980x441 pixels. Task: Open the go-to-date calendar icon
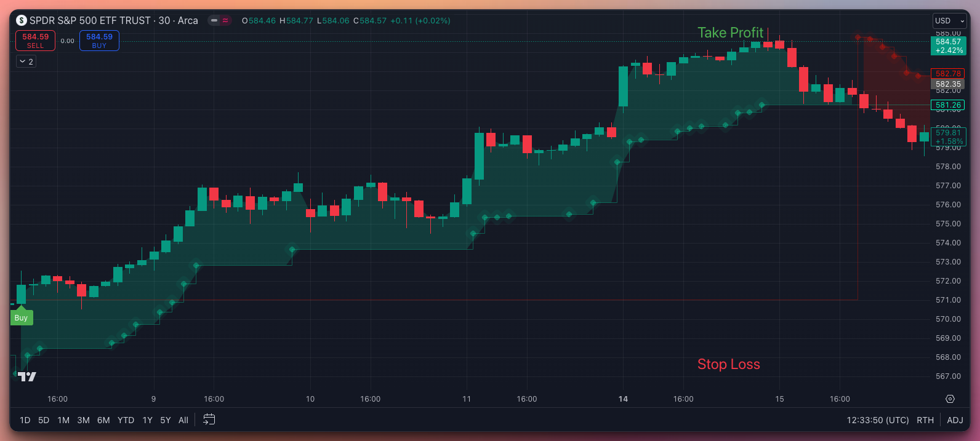[209, 419]
